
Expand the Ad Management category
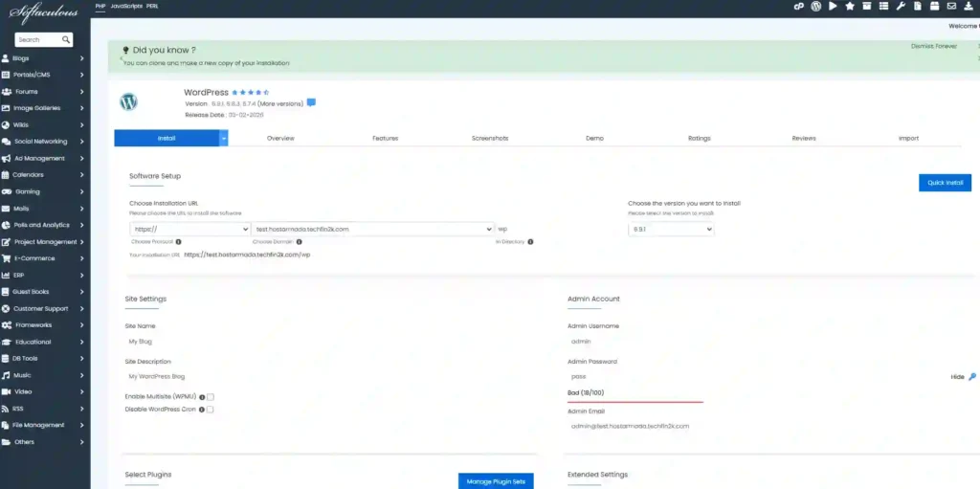click(43, 158)
